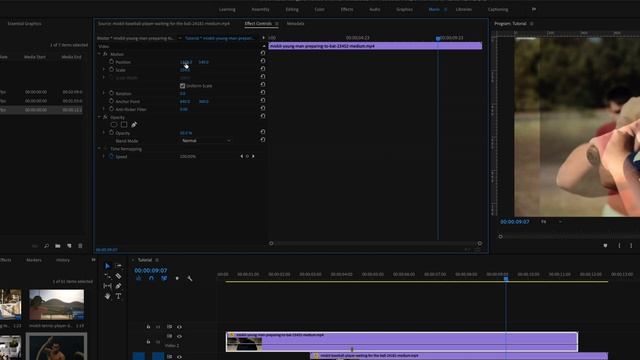This screenshot has width=640, height=360.
Task: Select the Type tool
Action: click(118, 296)
